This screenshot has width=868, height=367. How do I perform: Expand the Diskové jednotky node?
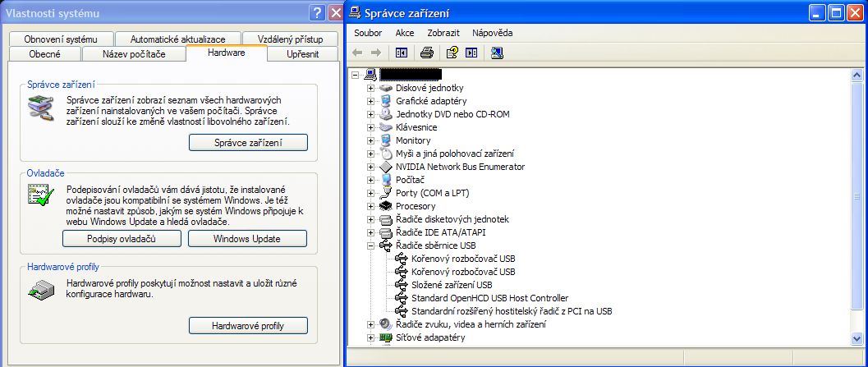click(371, 88)
